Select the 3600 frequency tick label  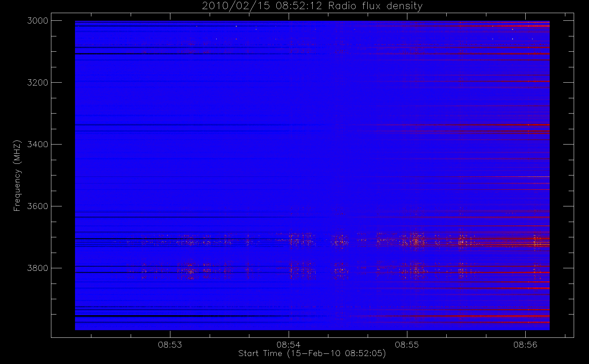click(x=38, y=206)
